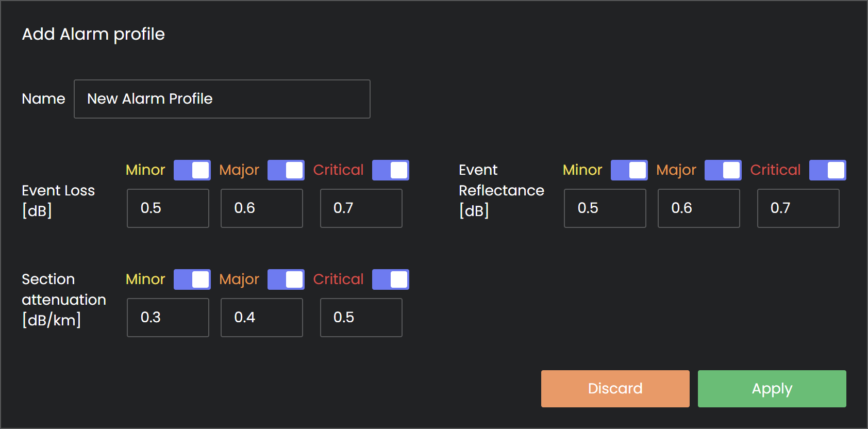Click Event Reflectance Major value box

tap(698, 208)
